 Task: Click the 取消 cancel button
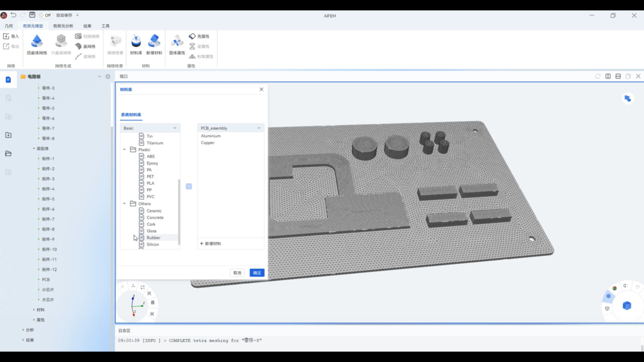pos(237,273)
